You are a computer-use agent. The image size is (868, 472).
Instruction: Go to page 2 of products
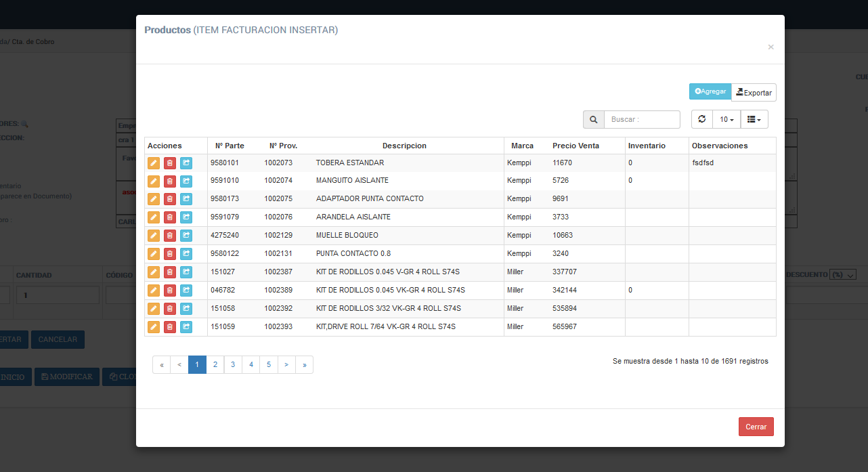pyautogui.click(x=215, y=364)
